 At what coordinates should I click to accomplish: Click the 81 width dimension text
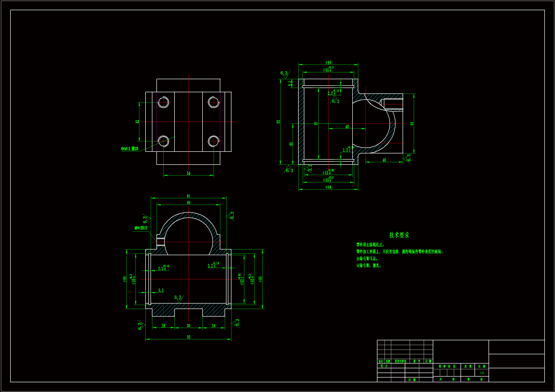coord(188,196)
